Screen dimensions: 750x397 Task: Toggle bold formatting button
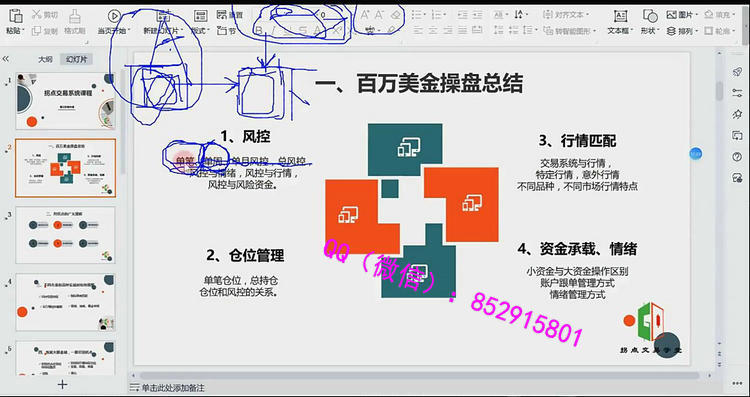pos(259,31)
